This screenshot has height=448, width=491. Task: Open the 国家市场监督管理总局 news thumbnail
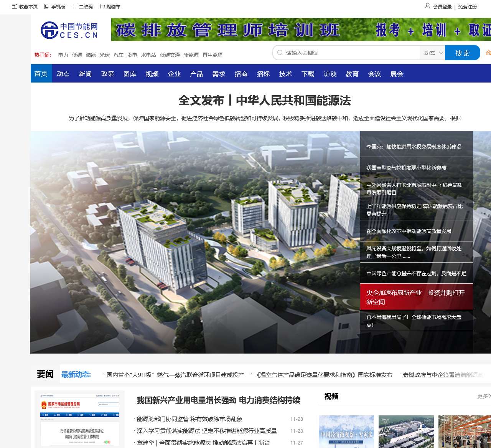(x=79, y=419)
